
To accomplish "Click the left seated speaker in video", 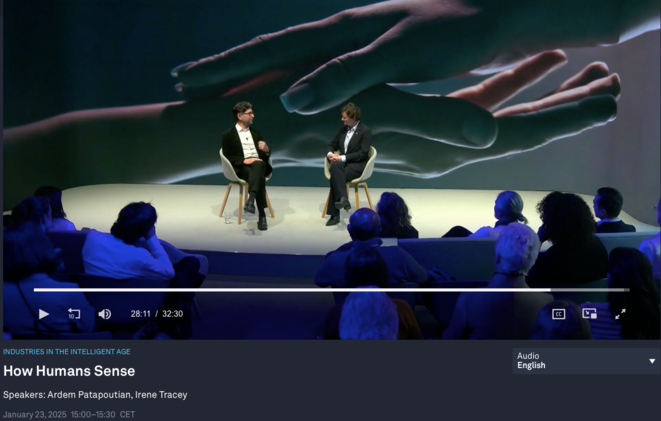I will (x=247, y=160).
